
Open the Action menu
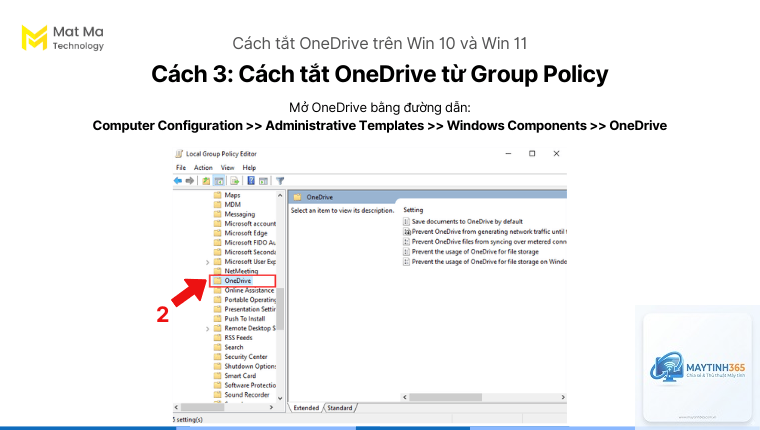[x=203, y=168]
